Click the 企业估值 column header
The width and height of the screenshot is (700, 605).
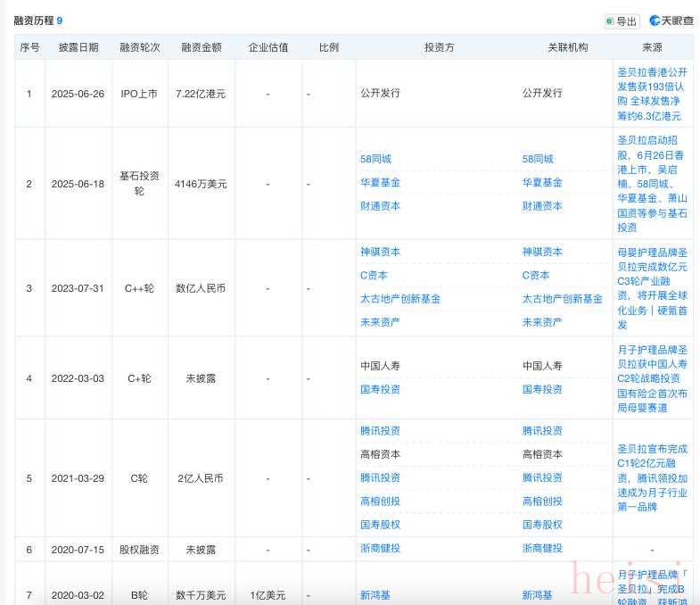point(268,47)
